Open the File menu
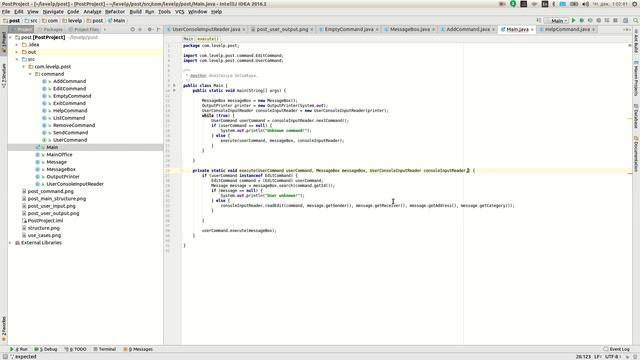 point(6,12)
